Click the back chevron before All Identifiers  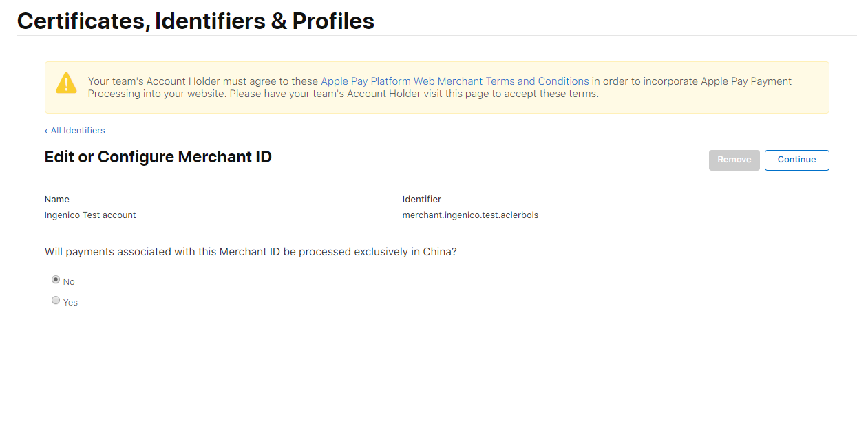tap(46, 131)
